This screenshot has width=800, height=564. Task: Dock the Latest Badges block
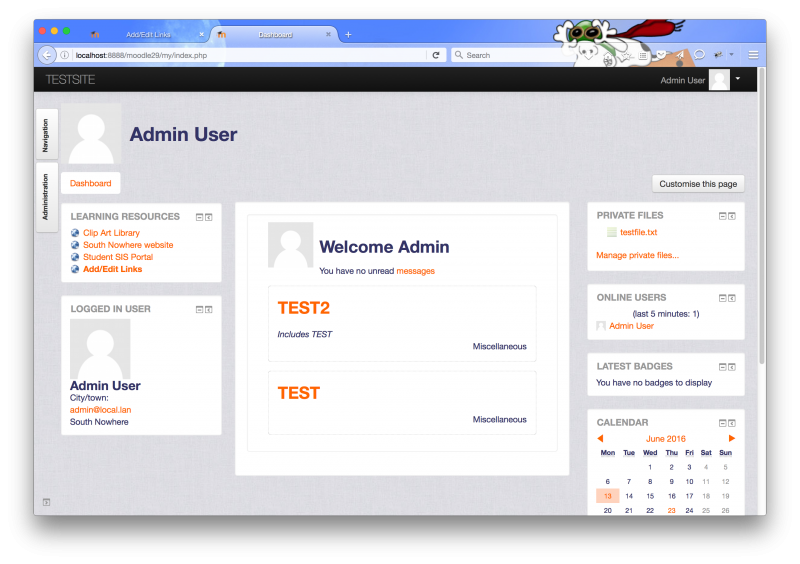point(732,367)
